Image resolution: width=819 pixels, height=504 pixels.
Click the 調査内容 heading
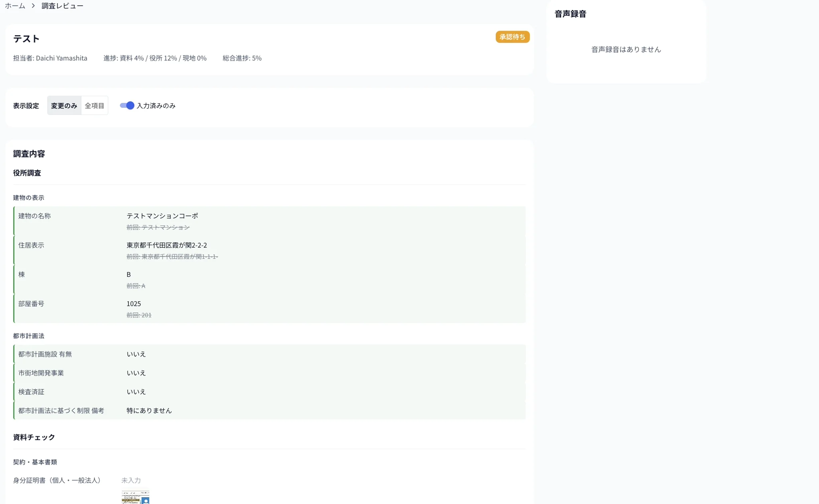29,154
